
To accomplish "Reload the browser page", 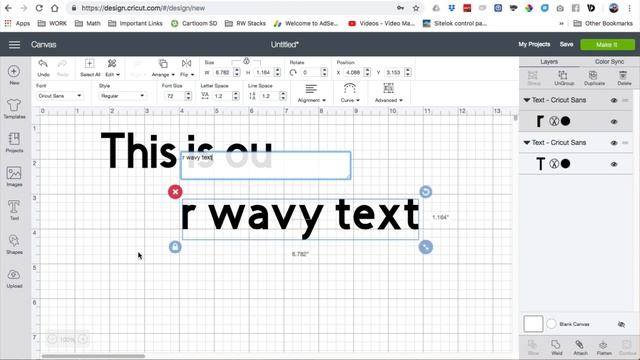I will point(39,8).
